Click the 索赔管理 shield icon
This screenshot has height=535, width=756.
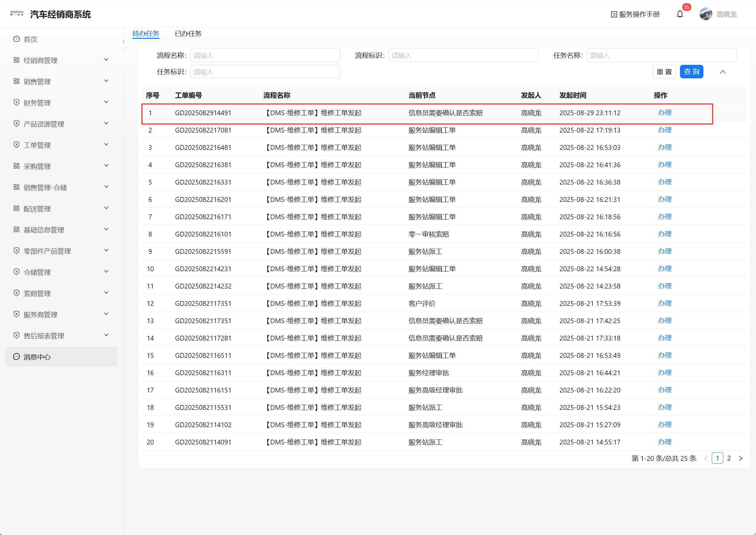pyautogui.click(x=16, y=293)
